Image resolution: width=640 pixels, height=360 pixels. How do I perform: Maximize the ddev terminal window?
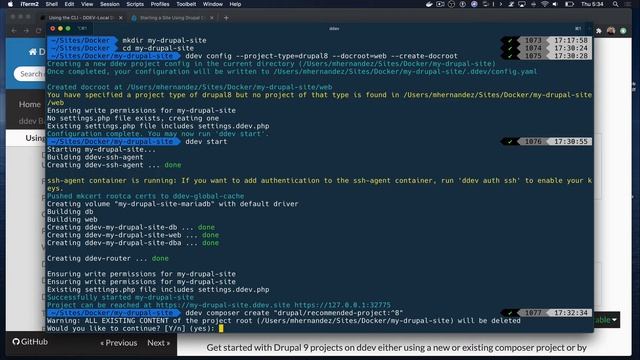(68, 29)
